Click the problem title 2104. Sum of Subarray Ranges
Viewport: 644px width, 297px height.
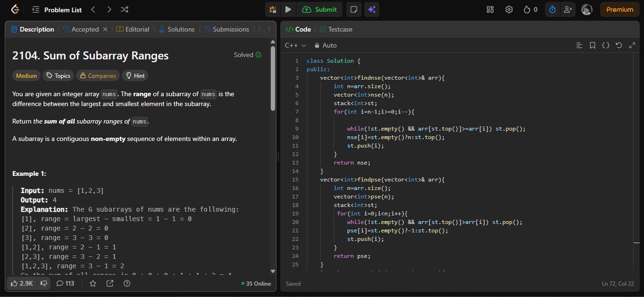[90, 55]
